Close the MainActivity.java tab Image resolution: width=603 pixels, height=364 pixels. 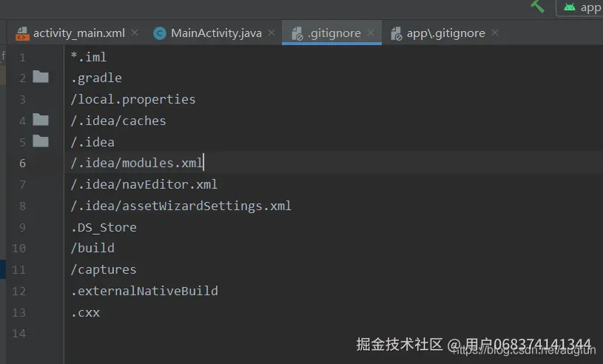point(272,33)
